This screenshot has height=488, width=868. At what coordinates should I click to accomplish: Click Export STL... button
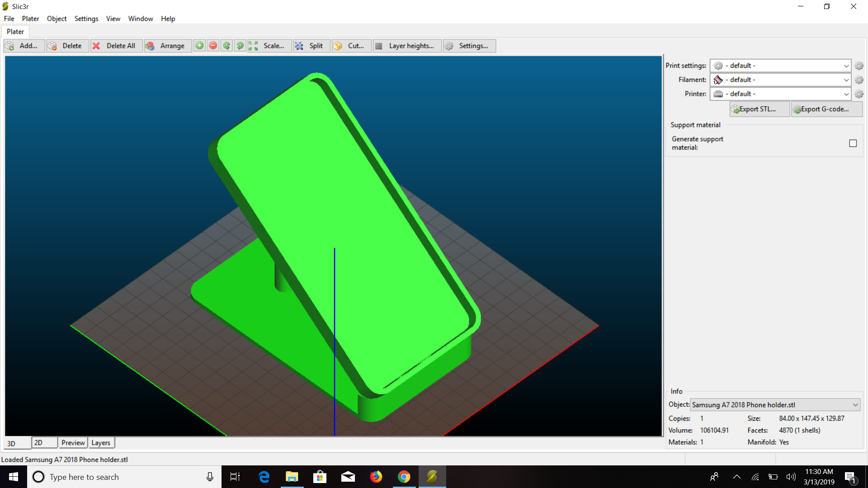pos(759,109)
